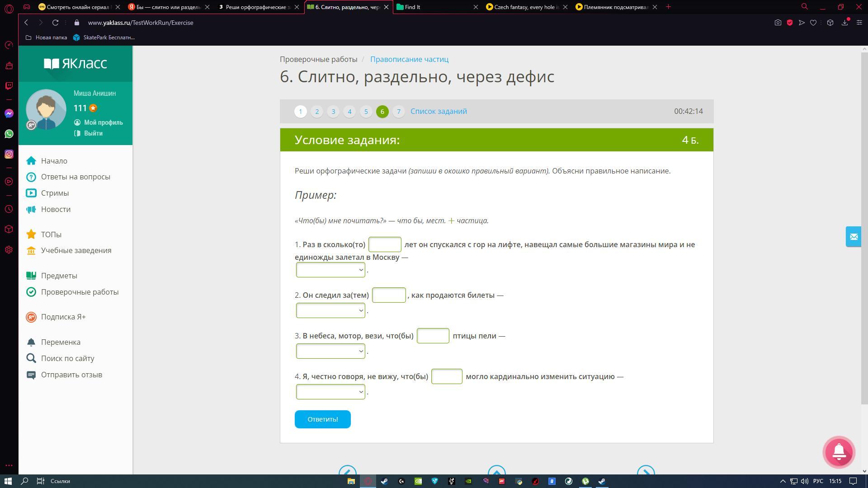Click the Подписка Я+ icon

click(x=30, y=316)
